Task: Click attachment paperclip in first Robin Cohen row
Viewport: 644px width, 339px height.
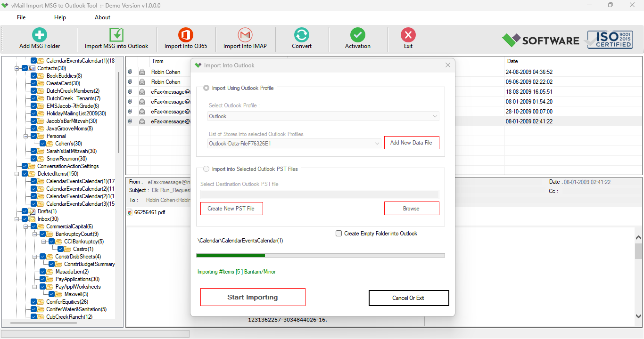Action: 130,72
